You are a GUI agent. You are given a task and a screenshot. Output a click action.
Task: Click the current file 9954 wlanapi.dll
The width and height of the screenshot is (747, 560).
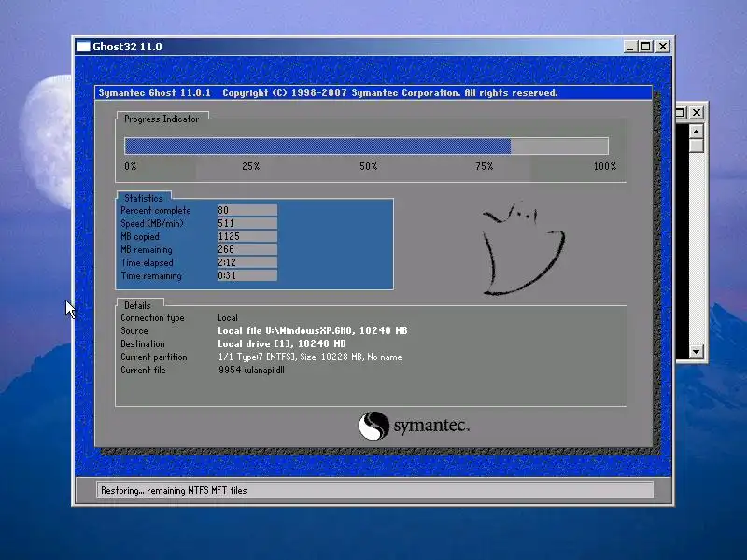tap(251, 370)
